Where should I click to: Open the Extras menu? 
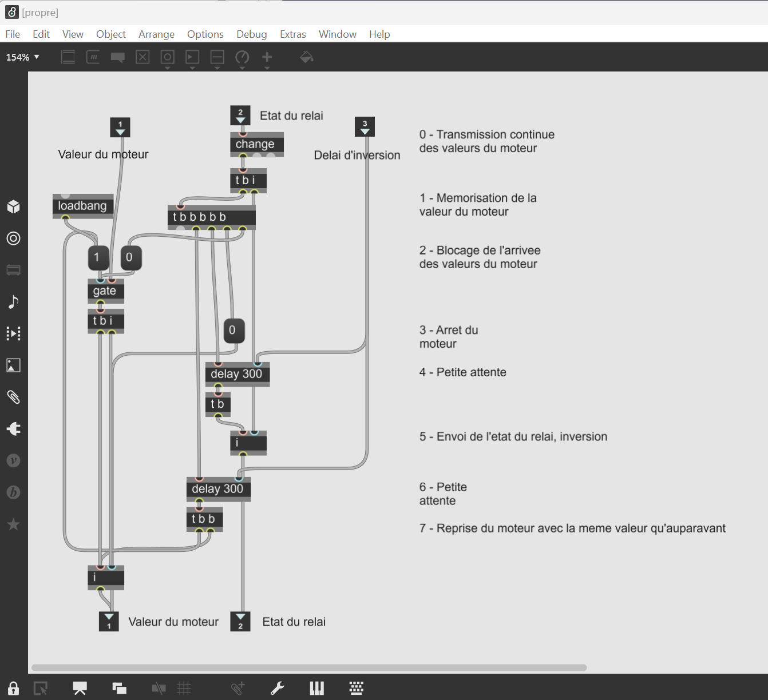coord(293,34)
